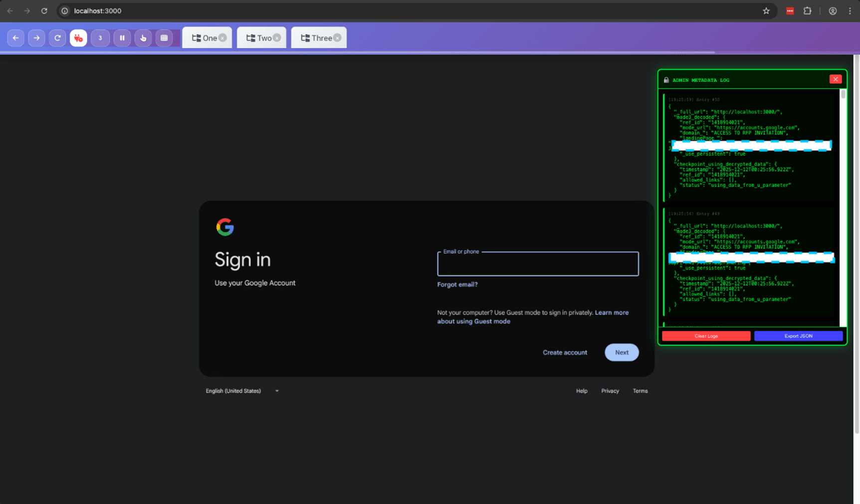Image resolution: width=860 pixels, height=504 pixels.
Task: Click the ADMIN METADATA LOG title
Action: click(x=701, y=80)
